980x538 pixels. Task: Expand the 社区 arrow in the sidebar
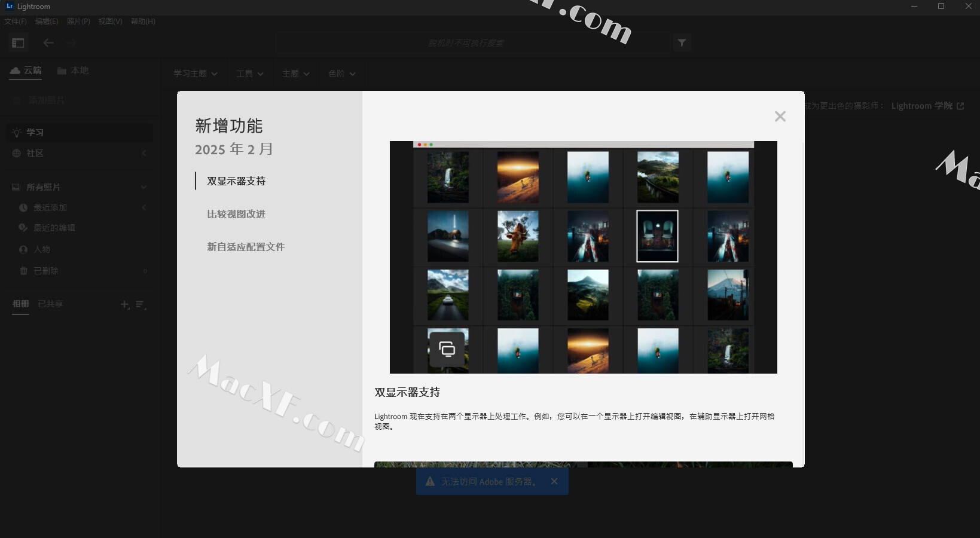144,154
